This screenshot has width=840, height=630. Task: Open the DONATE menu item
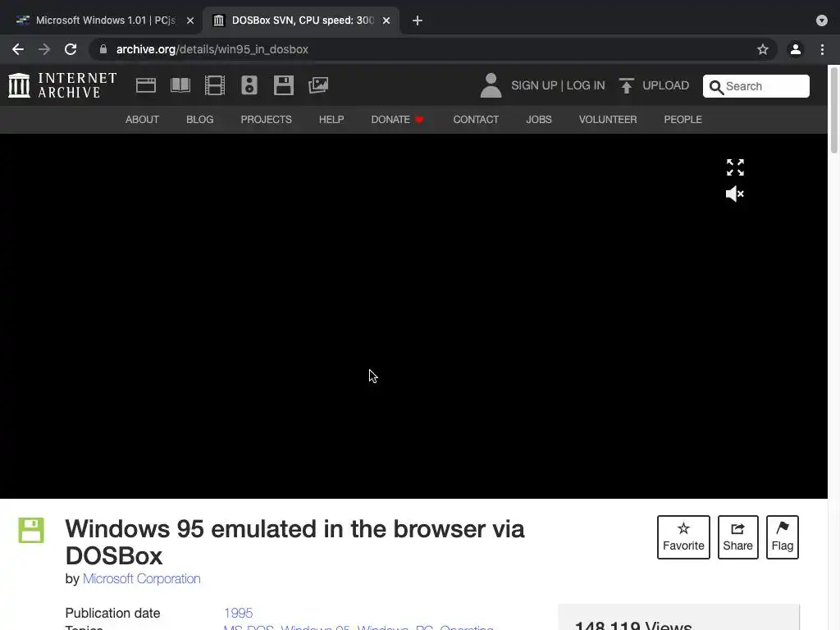click(x=397, y=120)
